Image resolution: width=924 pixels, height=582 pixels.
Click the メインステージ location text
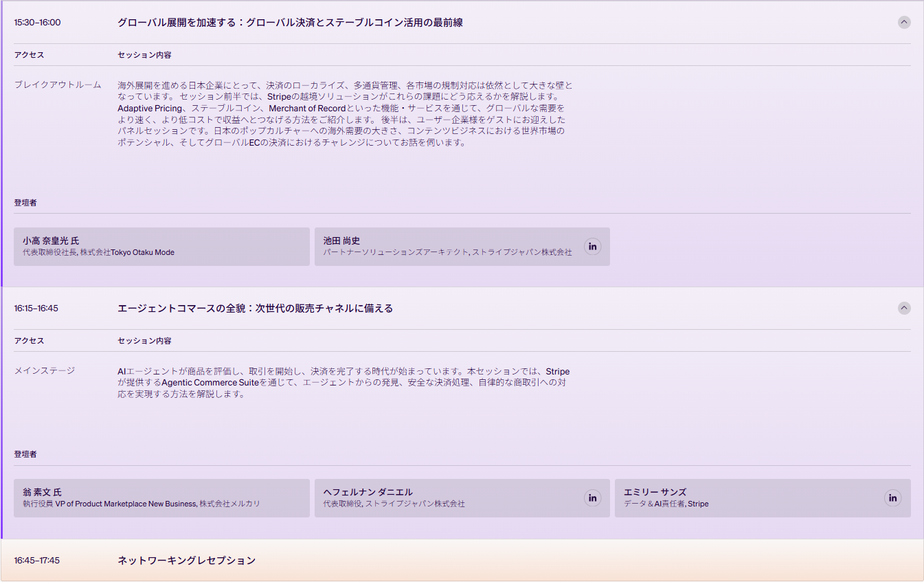coord(45,370)
